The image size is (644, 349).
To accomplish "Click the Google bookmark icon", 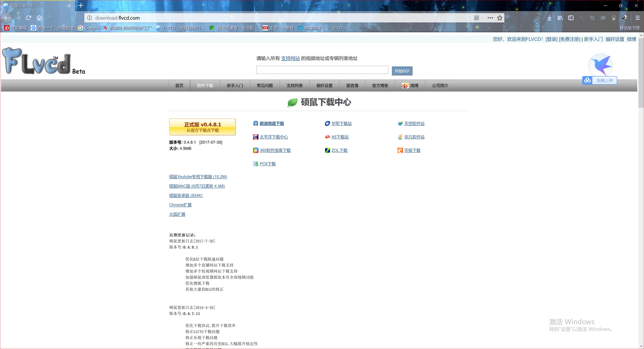I will 80,28.
